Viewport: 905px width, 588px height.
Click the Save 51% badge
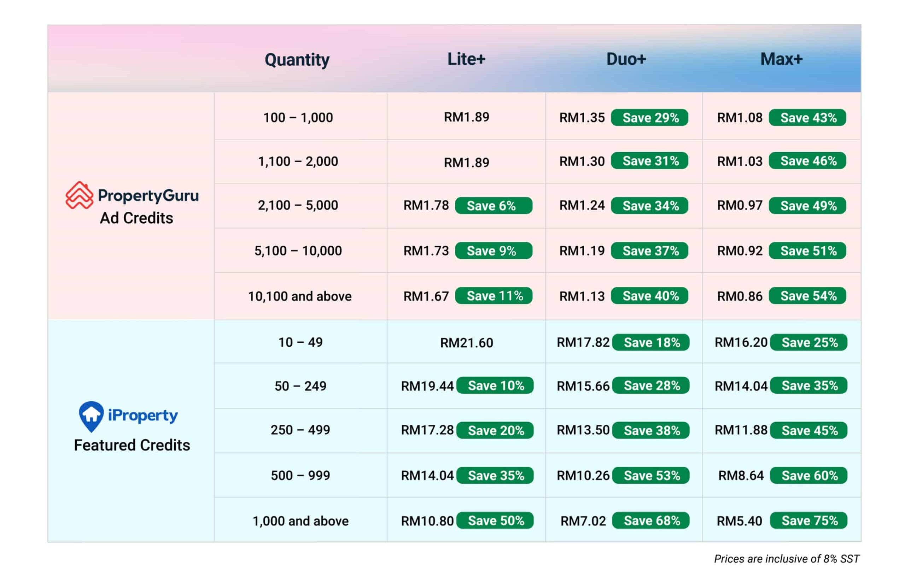tap(807, 251)
